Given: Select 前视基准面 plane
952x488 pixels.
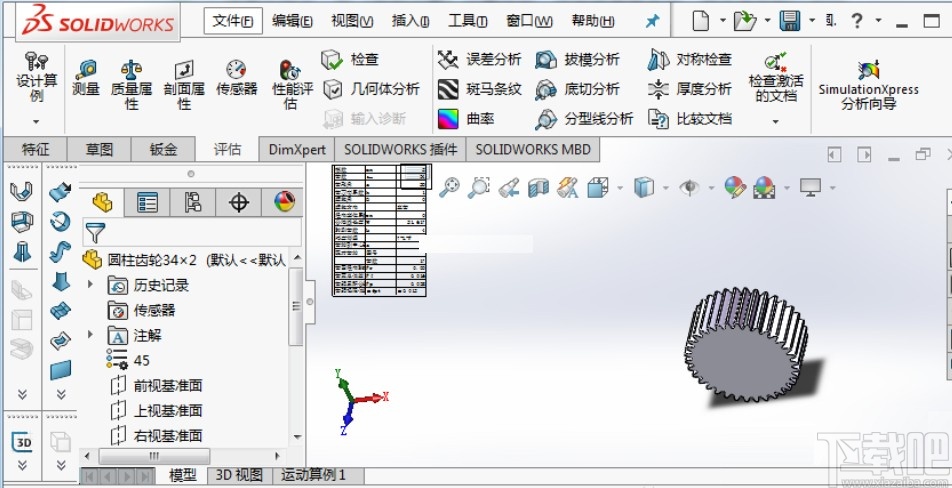Looking at the screenshot, I should [156, 385].
